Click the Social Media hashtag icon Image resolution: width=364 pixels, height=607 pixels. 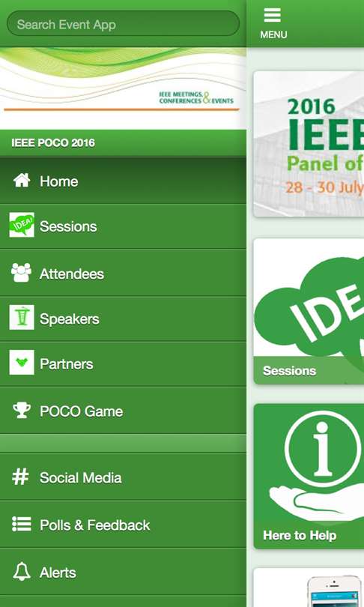[x=20, y=477]
